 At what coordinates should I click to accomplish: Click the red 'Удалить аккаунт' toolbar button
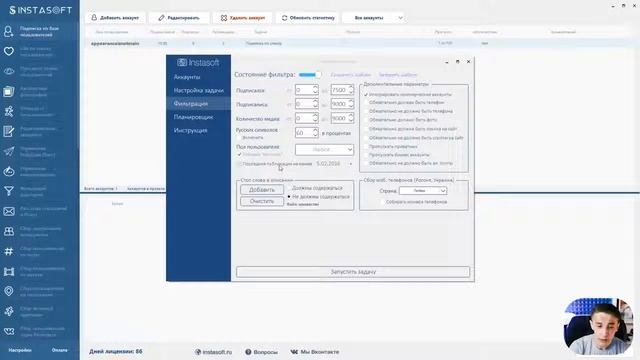pyautogui.click(x=243, y=18)
